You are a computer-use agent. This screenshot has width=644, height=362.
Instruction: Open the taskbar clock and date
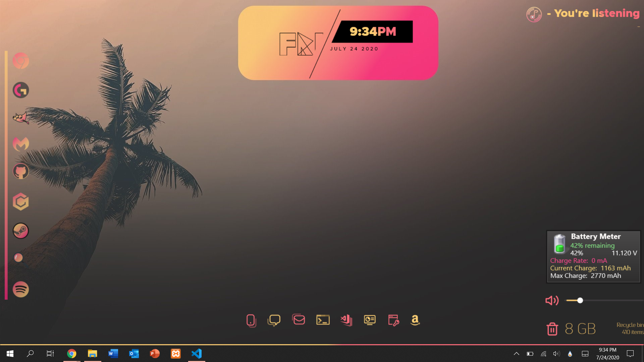(607, 354)
